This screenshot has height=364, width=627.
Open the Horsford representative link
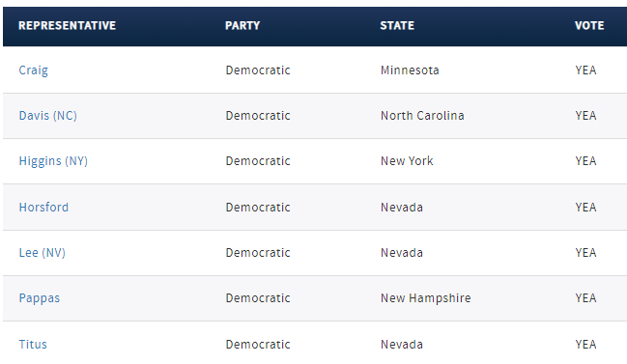coord(43,208)
